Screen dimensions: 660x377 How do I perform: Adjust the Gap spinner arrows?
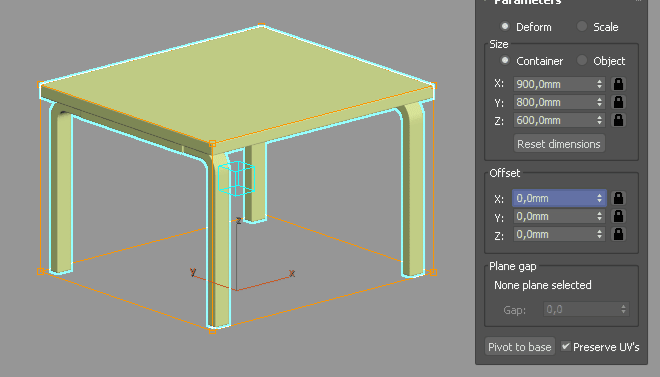[624, 310]
